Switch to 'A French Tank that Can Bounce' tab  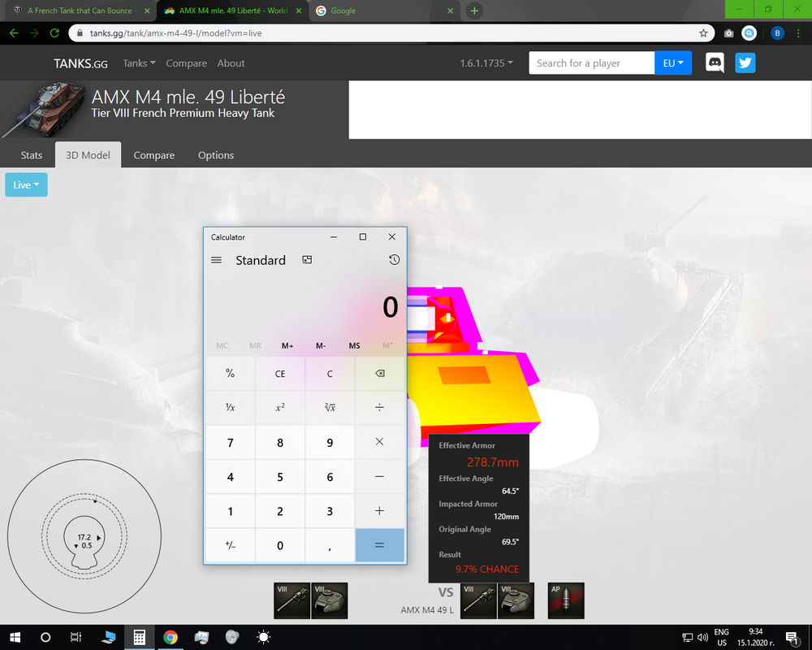pos(80,11)
